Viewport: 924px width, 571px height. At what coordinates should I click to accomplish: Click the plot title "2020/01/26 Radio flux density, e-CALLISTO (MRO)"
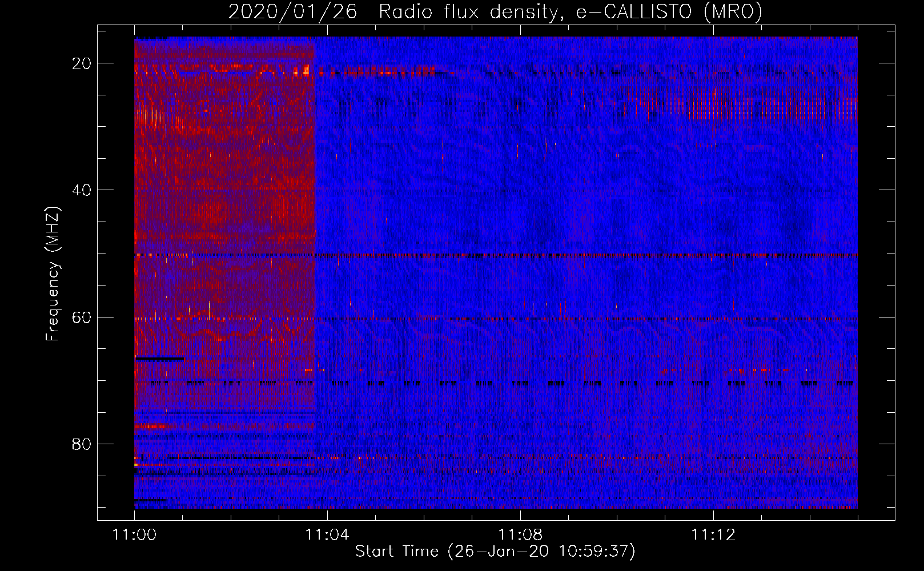coord(495,11)
